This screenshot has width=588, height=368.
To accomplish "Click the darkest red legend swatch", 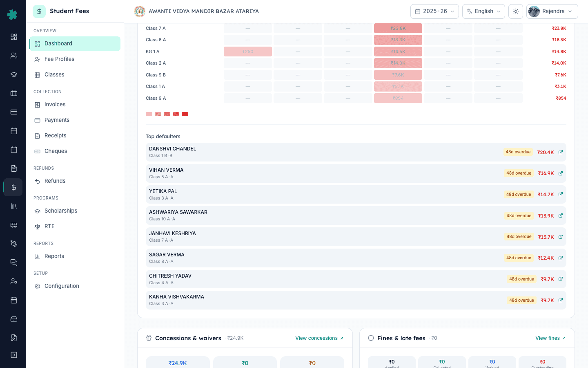I will coord(185,114).
